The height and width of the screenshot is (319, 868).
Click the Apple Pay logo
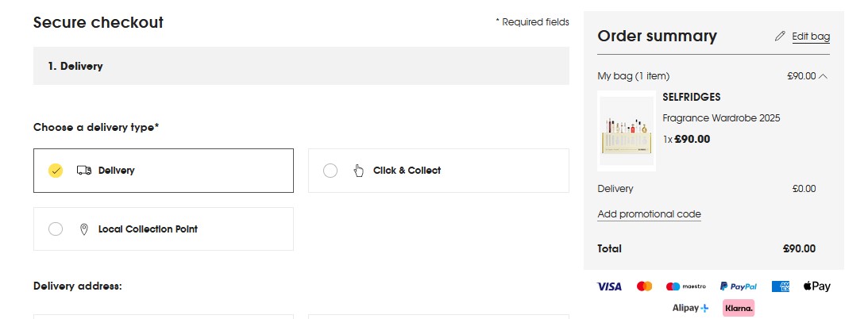[816, 286]
